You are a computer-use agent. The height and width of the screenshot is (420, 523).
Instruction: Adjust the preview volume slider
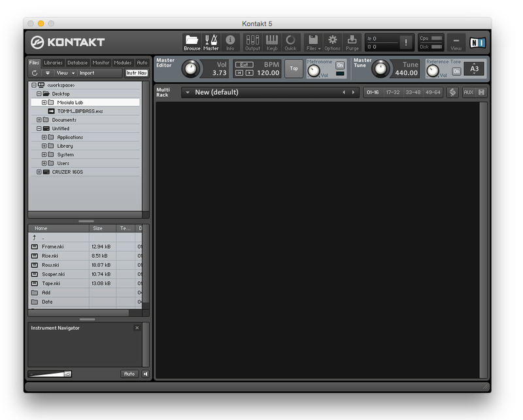(x=50, y=374)
